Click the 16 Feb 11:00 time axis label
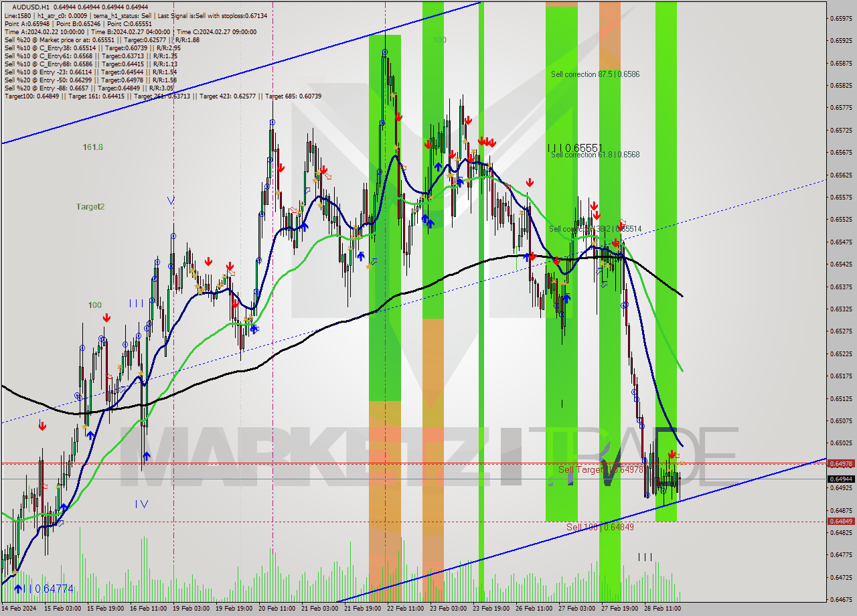Viewport: 857px width, 616px height. click(x=147, y=609)
